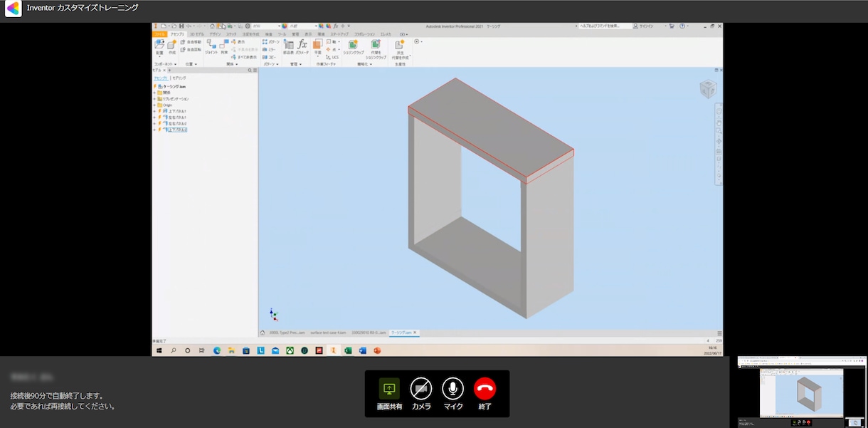
Task: Click the Save icon in quick access toolbar
Action: [x=181, y=26]
